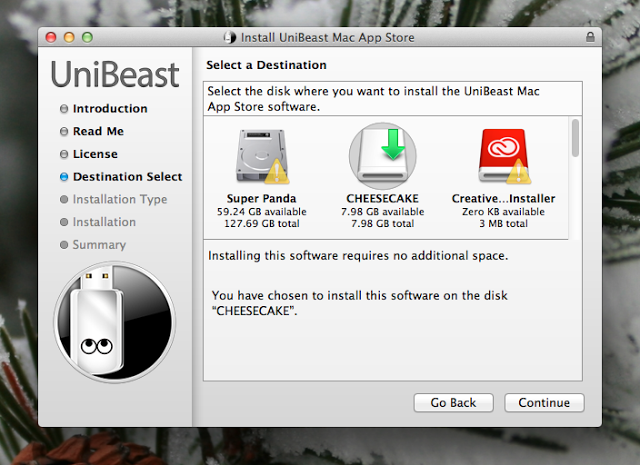Select the Super Panda hard drive icon

click(262, 156)
